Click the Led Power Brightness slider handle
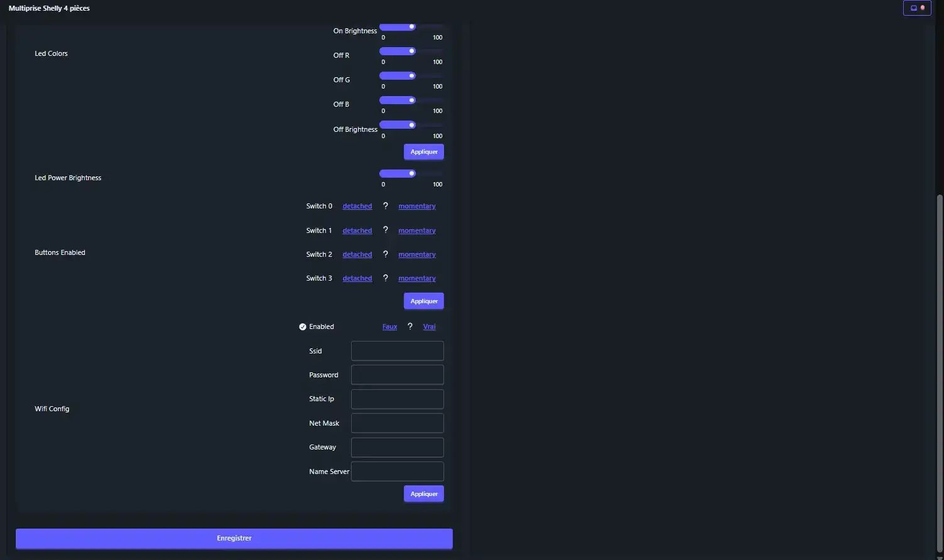944x560 pixels. (x=412, y=173)
